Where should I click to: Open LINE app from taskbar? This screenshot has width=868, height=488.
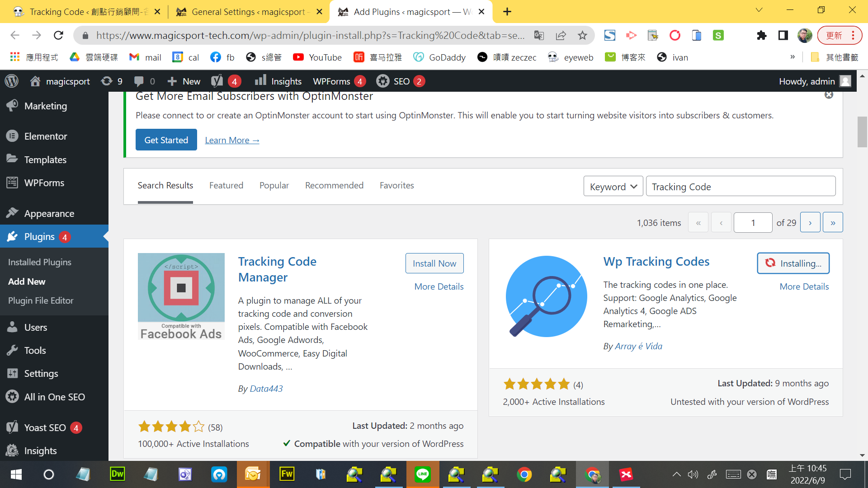point(422,474)
